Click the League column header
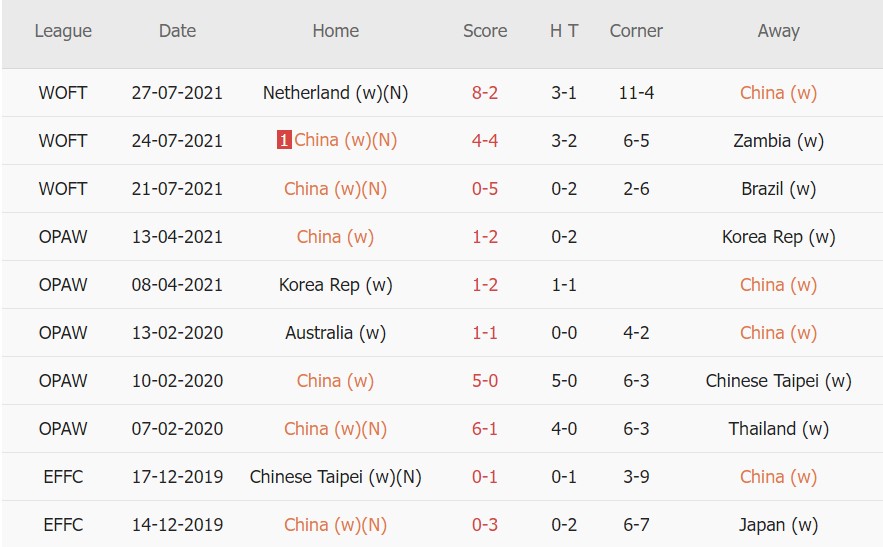This screenshot has width=883, height=547. (63, 31)
